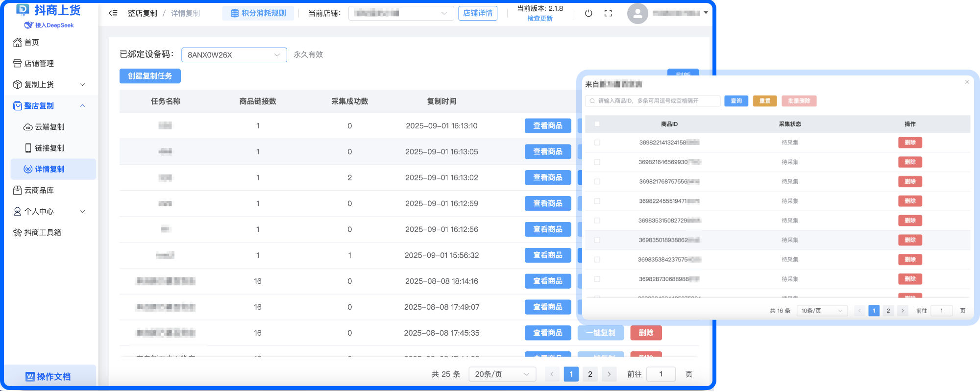Viewport: 980px width, 392px height.
Task: Open the 20条/页 page size dropdown
Action: click(502, 374)
